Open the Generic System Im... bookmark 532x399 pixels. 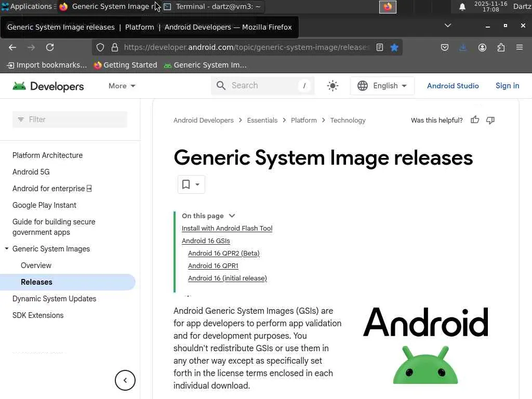205,65
